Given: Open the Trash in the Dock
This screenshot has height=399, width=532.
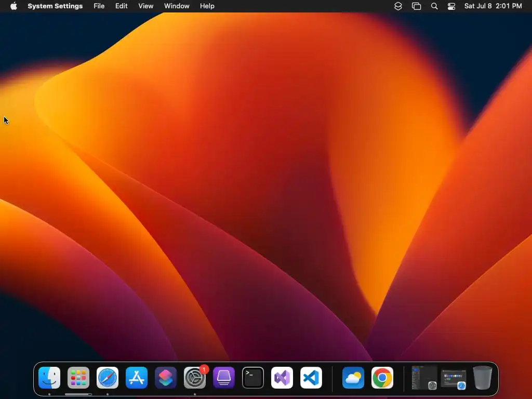Looking at the screenshot, I should click(483, 378).
